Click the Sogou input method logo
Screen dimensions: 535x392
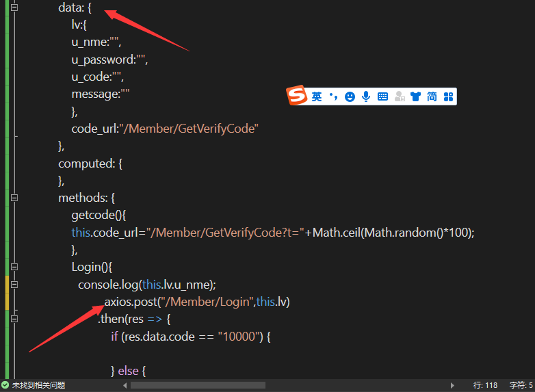pos(297,96)
